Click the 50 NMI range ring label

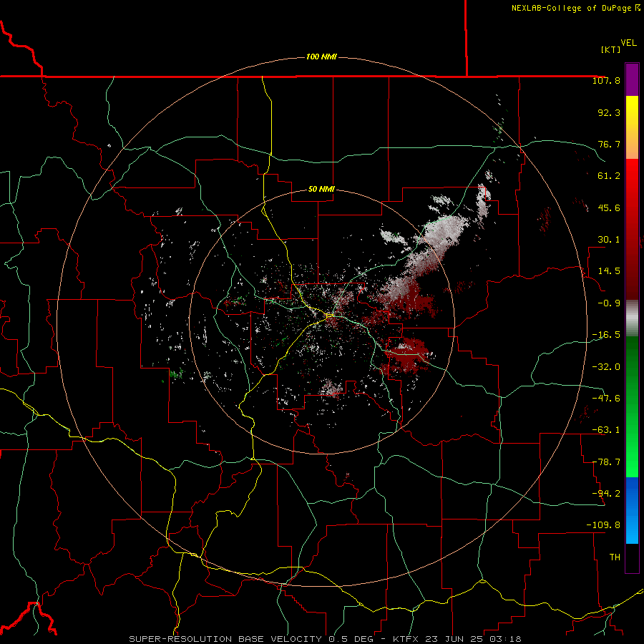[x=321, y=190]
